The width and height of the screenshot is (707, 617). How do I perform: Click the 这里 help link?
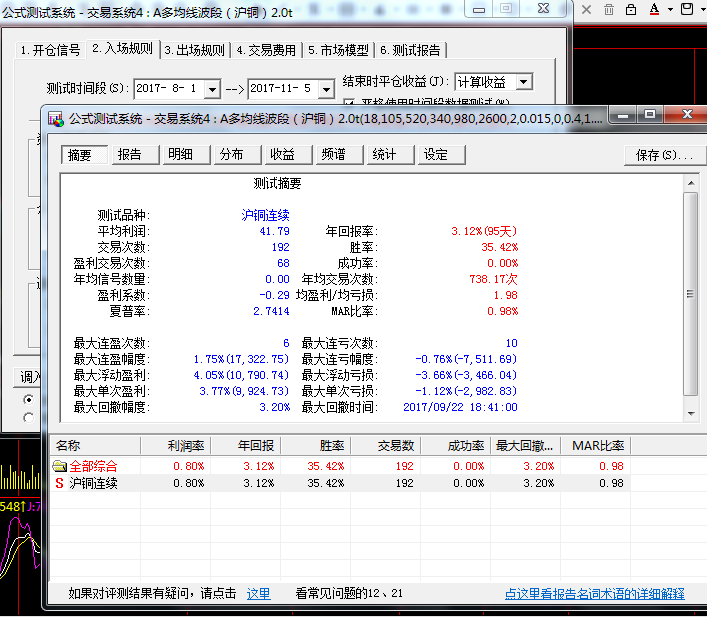(x=258, y=593)
